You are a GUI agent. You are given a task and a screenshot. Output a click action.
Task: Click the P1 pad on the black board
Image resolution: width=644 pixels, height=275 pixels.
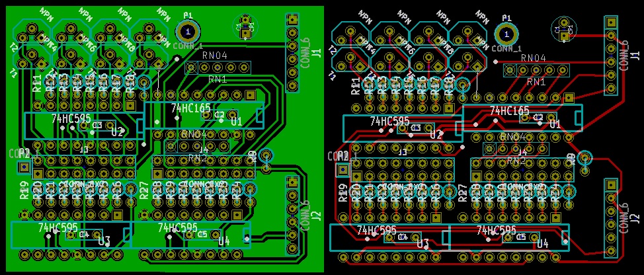506,32
